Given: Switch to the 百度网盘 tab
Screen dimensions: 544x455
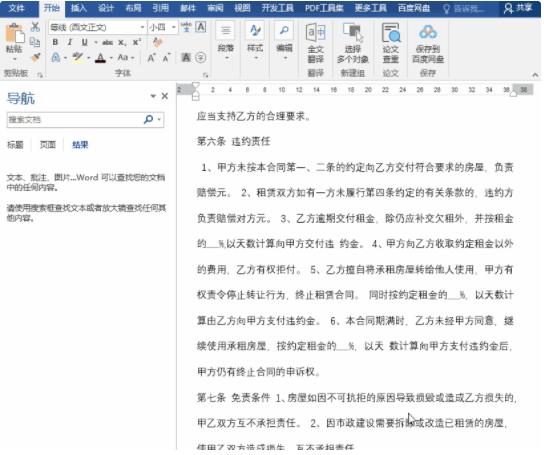Looking at the screenshot, I should coord(414,8).
